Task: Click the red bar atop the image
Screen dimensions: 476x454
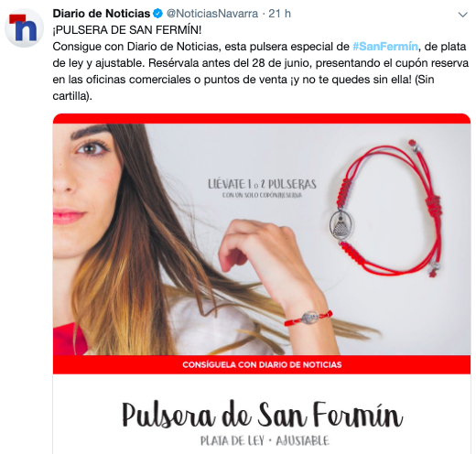Action: [262, 118]
